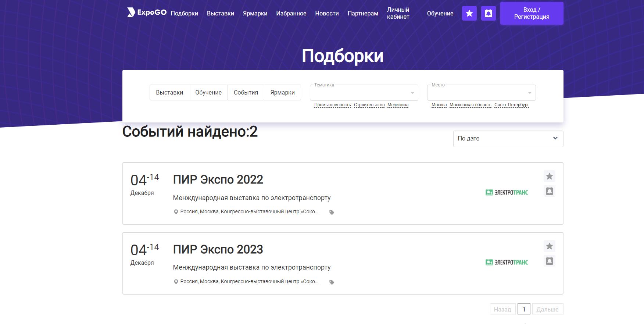644x324 pixels.
Task: Expand the Место dropdown
Action: (481, 93)
